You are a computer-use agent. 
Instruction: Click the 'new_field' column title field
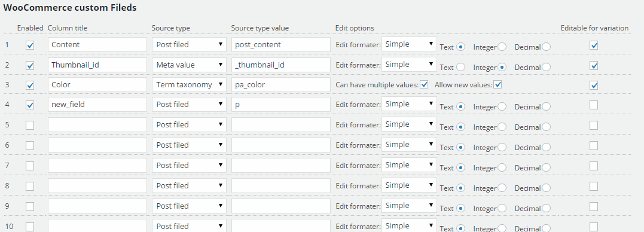[97, 104]
